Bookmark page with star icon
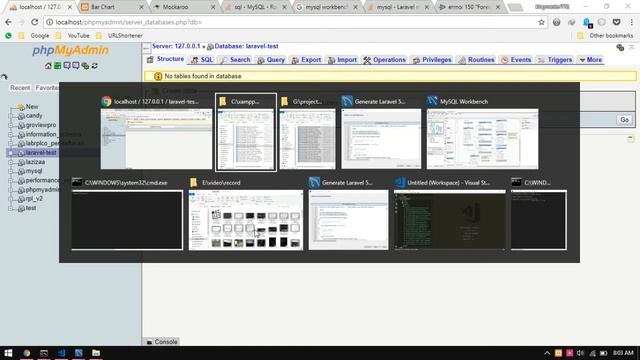This screenshot has height=360, width=640. pyautogui.click(x=541, y=22)
